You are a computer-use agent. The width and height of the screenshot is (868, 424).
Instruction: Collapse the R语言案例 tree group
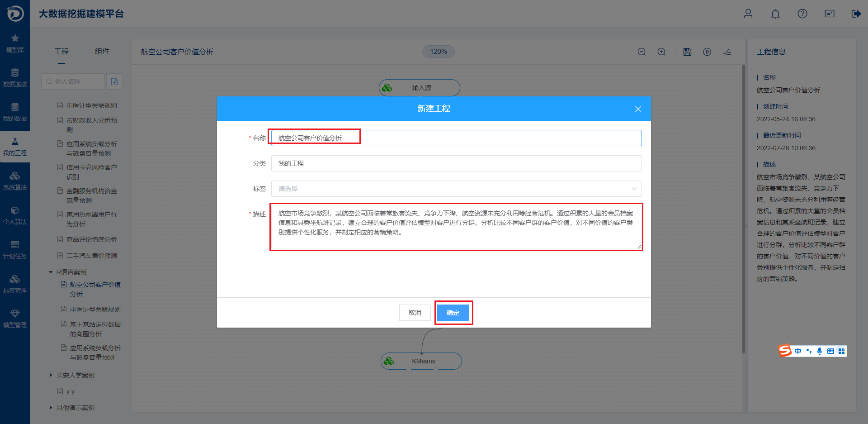(x=51, y=272)
